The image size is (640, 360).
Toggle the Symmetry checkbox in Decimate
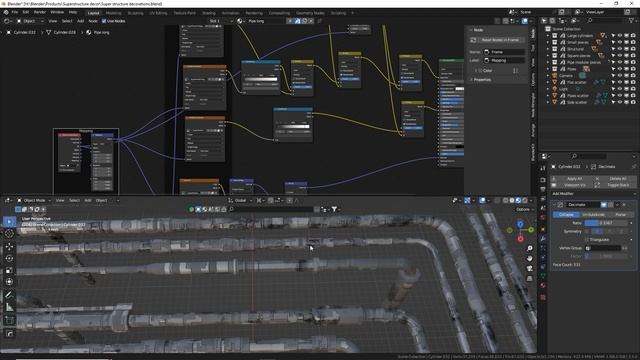587,231
